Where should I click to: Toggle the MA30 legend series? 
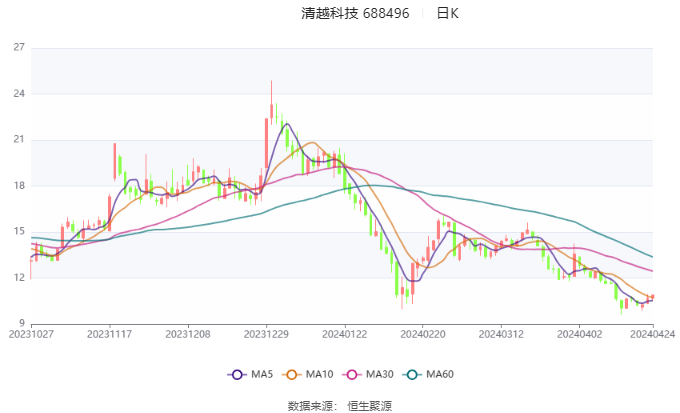368,374
